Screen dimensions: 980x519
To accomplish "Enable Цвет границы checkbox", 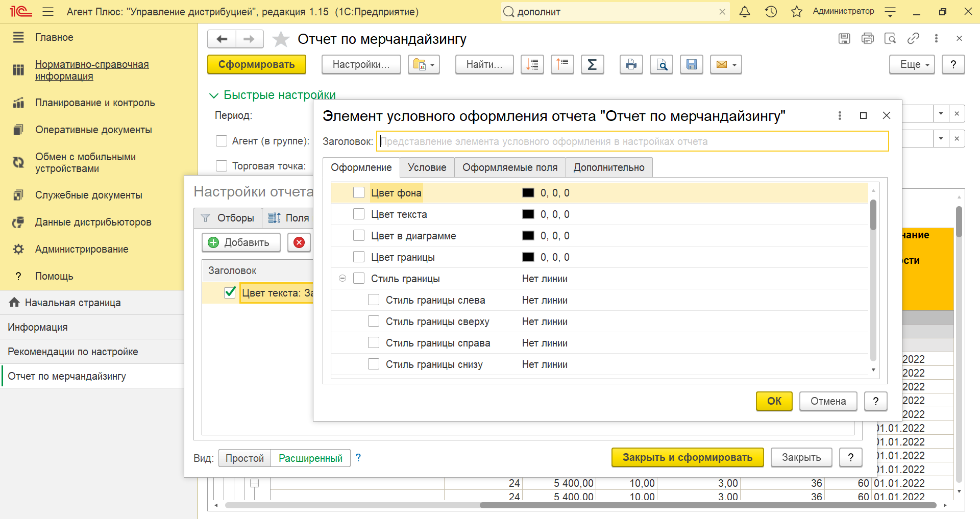I will pos(359,257).
